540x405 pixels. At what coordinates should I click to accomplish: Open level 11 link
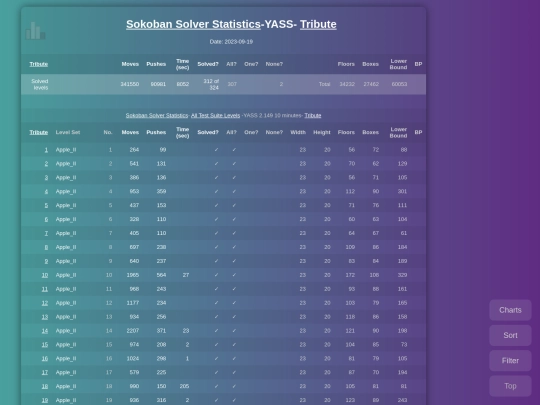(x=45, y=289)
